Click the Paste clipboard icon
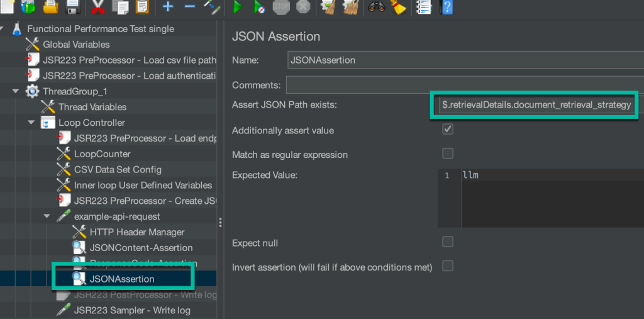This screenshot has width=644, height=319. click(142, 7)
